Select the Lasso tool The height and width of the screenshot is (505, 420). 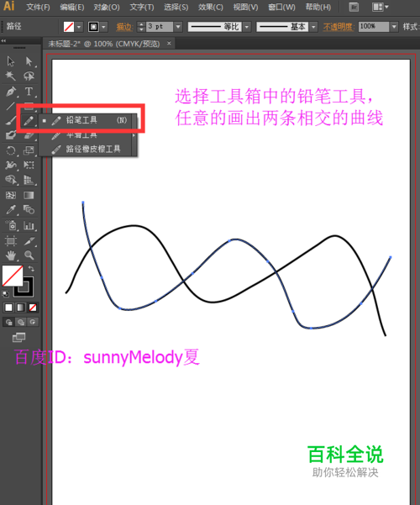point(29,76)
